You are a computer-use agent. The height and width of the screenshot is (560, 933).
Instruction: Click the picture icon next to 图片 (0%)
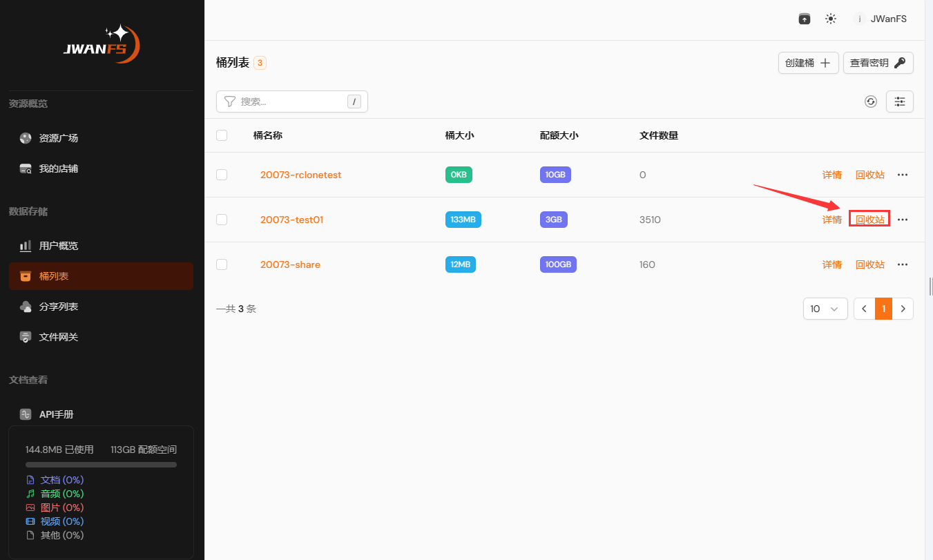(30, 508)
